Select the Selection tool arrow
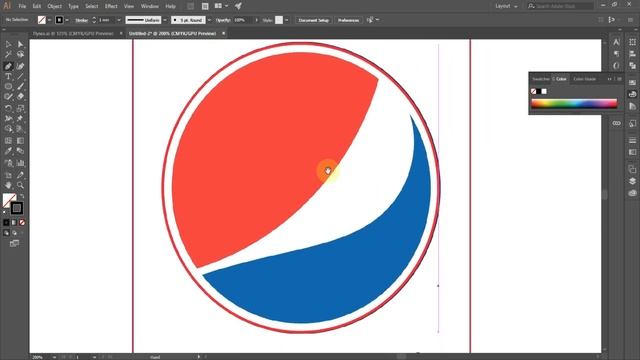The image size is (640, 360). tap(8, 44)
